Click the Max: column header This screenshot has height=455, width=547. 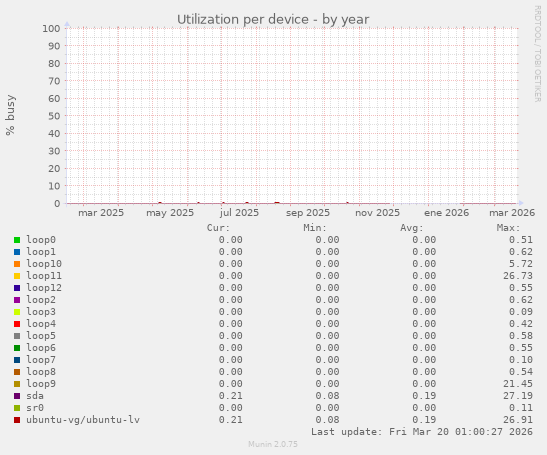pyautogui.click(x=508, y=228)
